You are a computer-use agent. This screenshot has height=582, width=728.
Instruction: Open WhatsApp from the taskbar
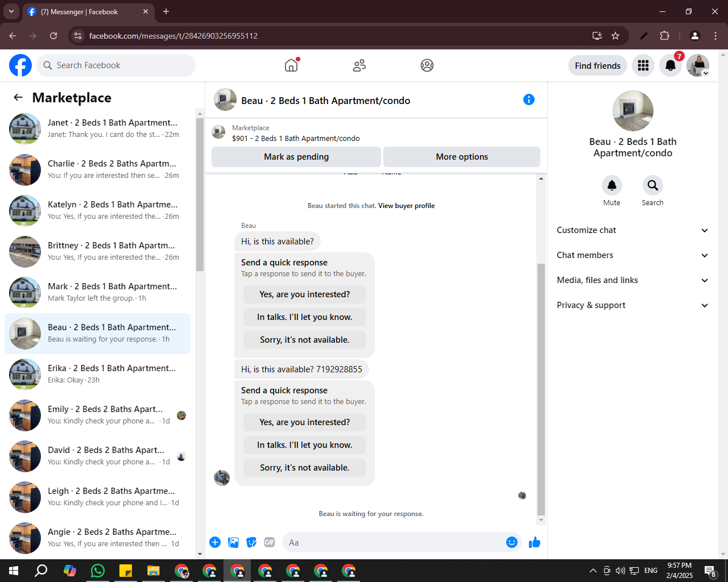click(x=98, y=571)
